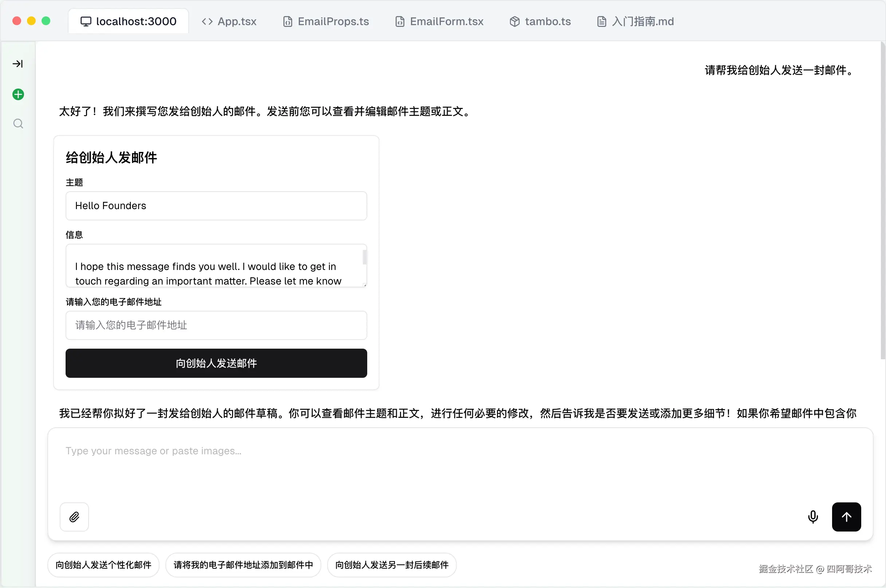The height and width of the screenshot is (588, 886).
Task: Click the message body textarea scrollbar
Action: (x=364, y=258)
